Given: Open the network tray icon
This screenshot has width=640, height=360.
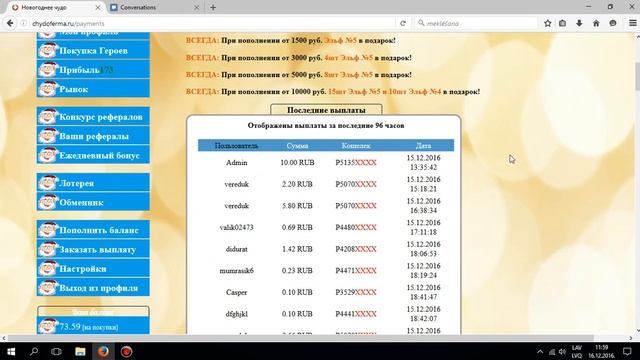Looking at the screenshot, I should 552,351.
